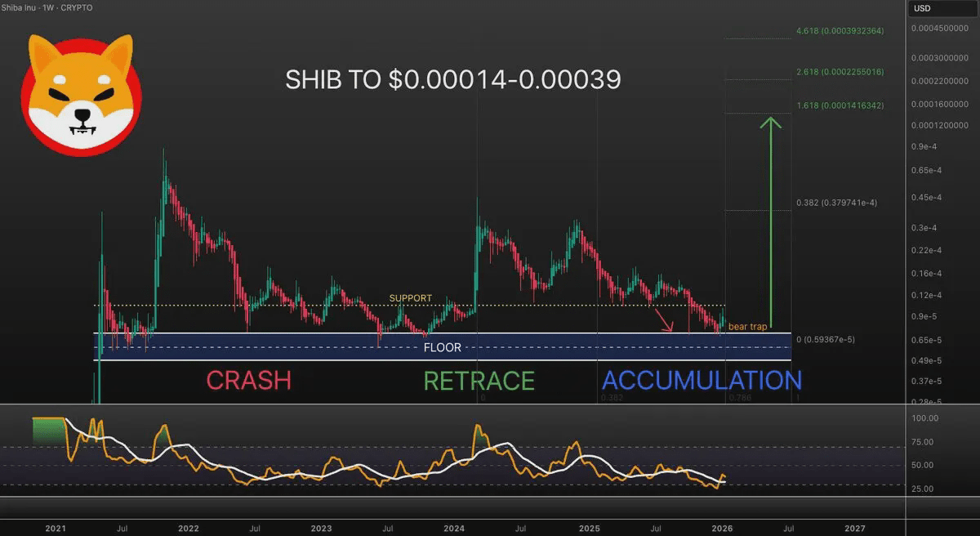Click the 0.382 (0.379741e-4) Fibonacci label
980x536 pixels.
[x=836, y=203]
